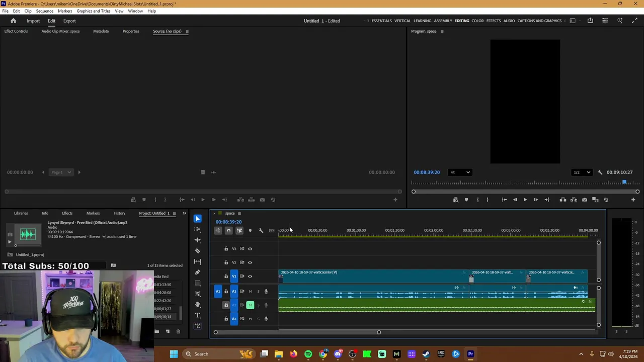Go to In point in Program monitor
Viewport: 644px width, 362px height.
(504, 200)
